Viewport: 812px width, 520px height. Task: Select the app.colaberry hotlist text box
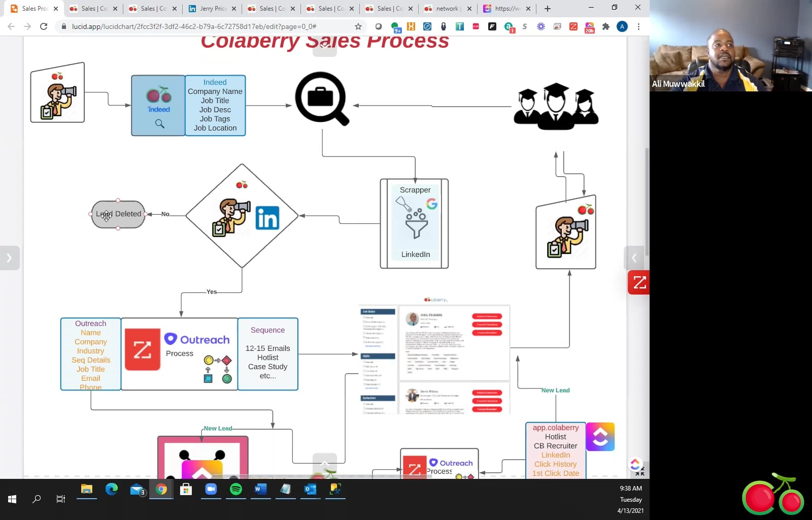[x=556, y=450]
